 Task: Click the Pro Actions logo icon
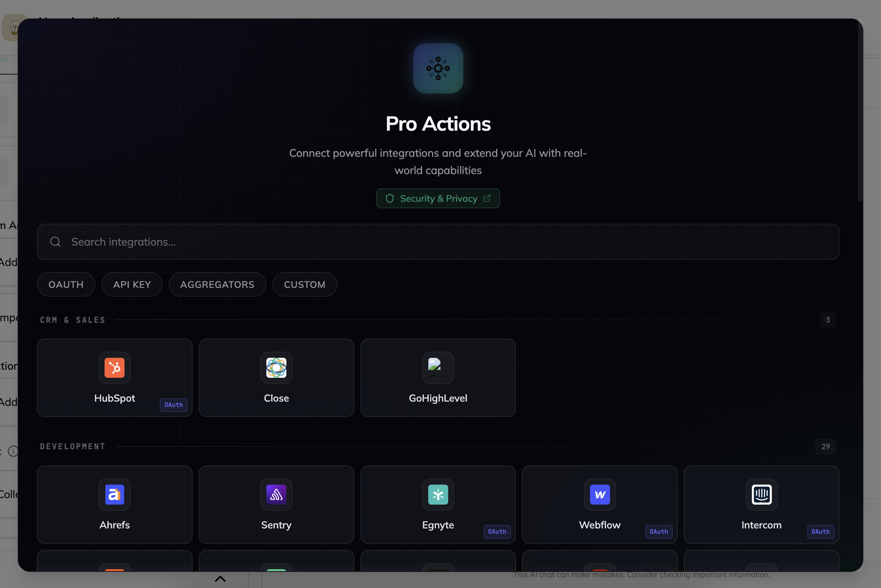(438, 68)
